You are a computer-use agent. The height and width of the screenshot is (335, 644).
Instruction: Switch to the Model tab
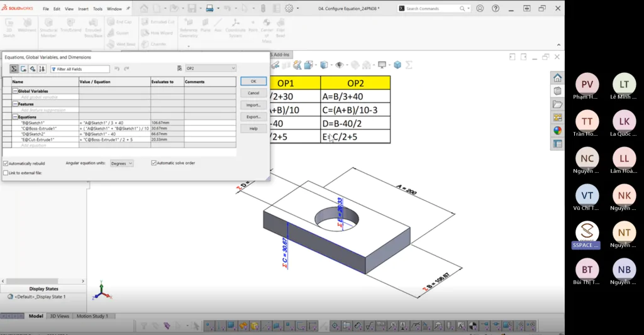pyautogui.click(x=36, y=316)
